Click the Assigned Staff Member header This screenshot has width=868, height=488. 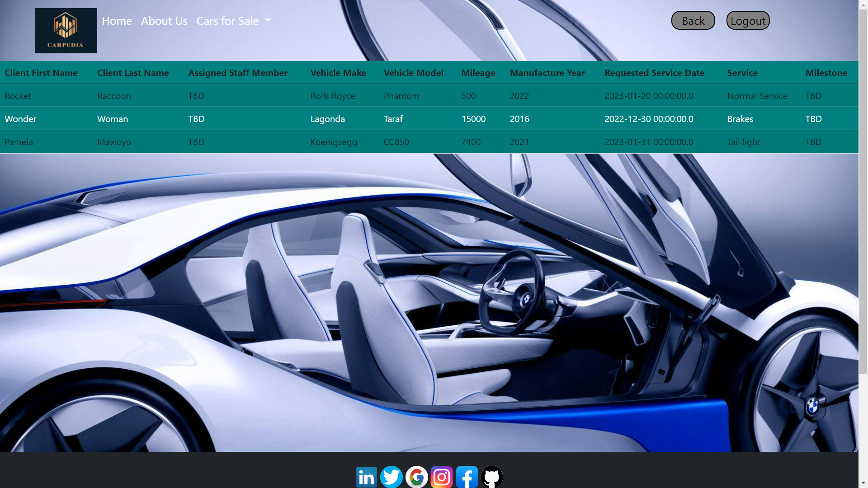pos(238,73)
